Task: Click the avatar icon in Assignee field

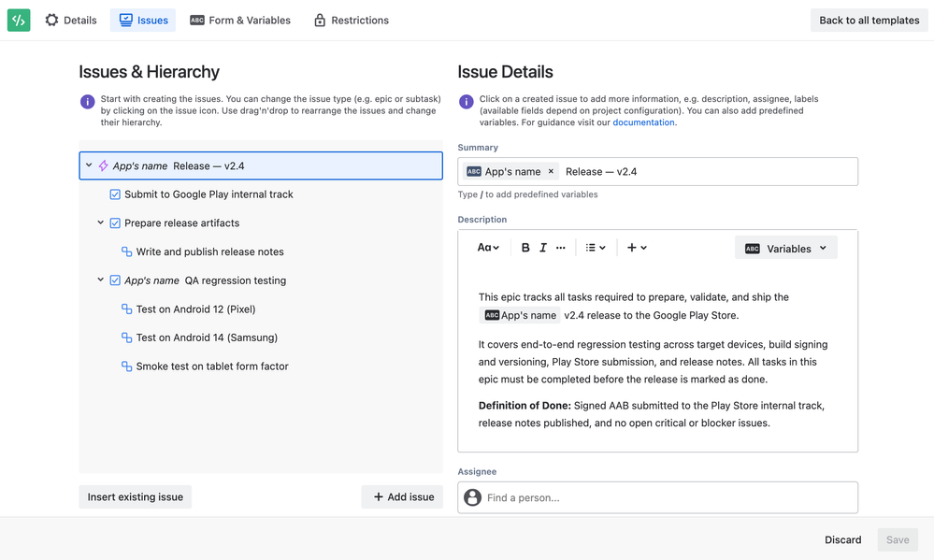Action: 472,497
